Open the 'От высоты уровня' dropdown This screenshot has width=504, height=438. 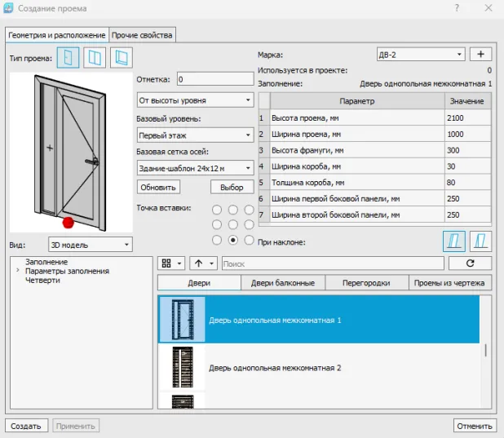(x=196, y=100)
